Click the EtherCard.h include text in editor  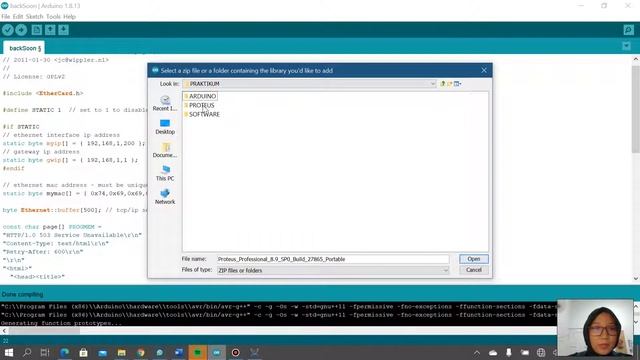pos(60,93)
